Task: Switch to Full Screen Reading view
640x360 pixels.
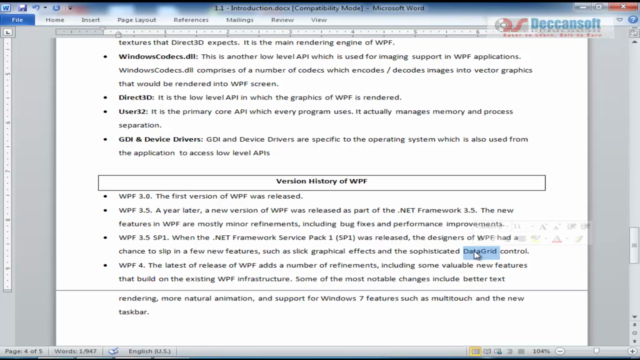Action: click(x=487, y=351)
